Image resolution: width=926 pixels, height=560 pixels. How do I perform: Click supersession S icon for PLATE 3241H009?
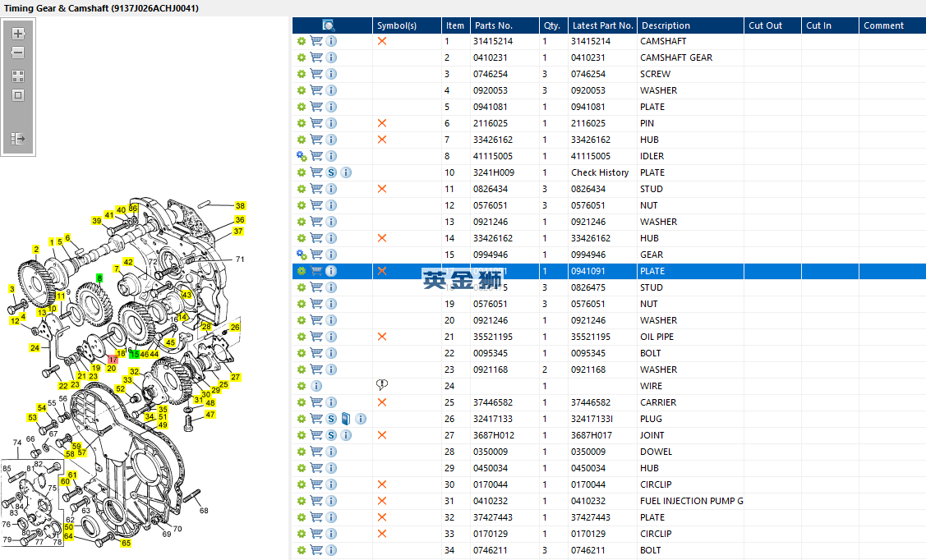click(331, 172)
